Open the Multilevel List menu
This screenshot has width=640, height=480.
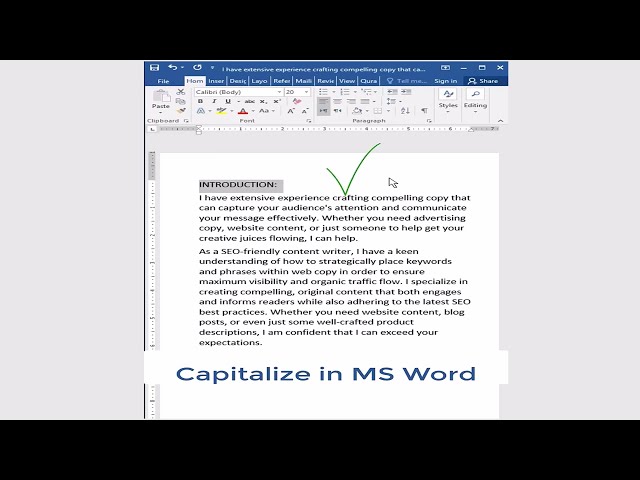(366, 92)
